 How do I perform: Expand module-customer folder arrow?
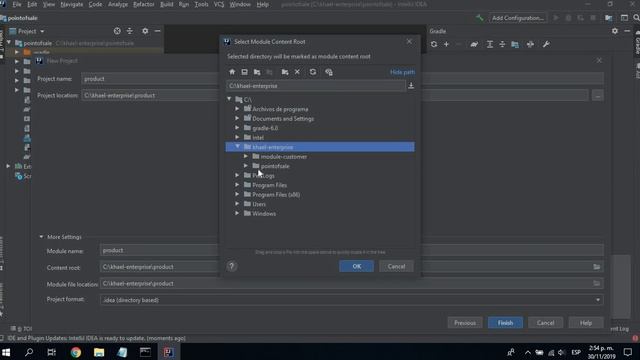[246, 156]
